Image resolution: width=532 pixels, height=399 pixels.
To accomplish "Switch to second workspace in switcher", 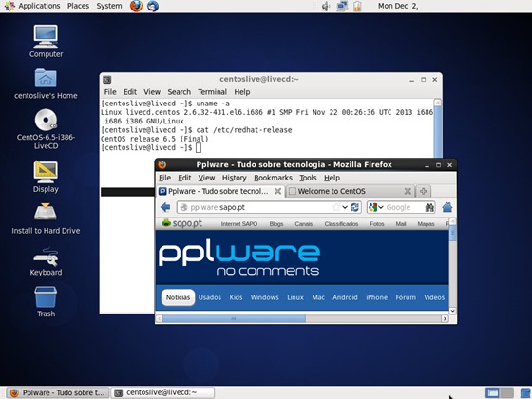I will click(x=506, y=393).
